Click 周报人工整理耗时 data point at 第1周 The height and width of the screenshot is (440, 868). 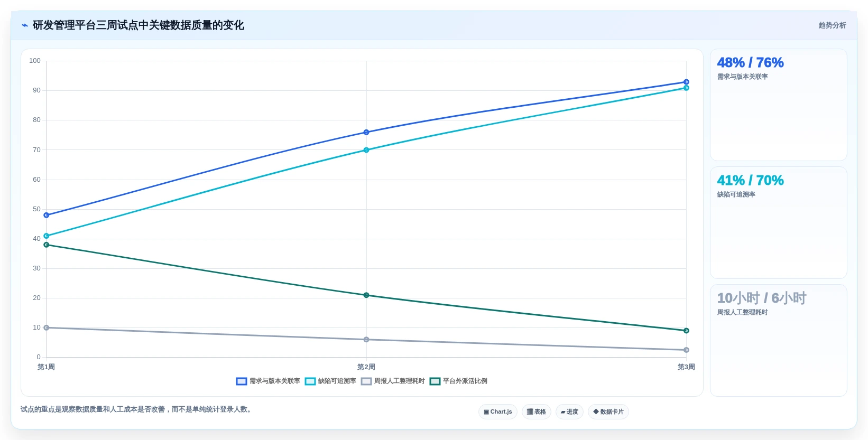(47, 327)
